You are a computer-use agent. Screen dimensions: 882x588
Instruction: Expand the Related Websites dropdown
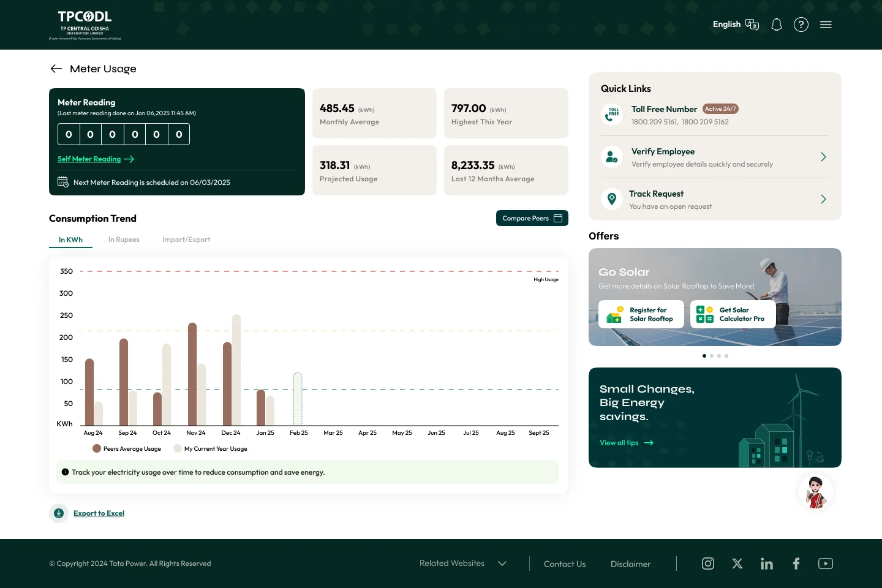tap(463, 563)
